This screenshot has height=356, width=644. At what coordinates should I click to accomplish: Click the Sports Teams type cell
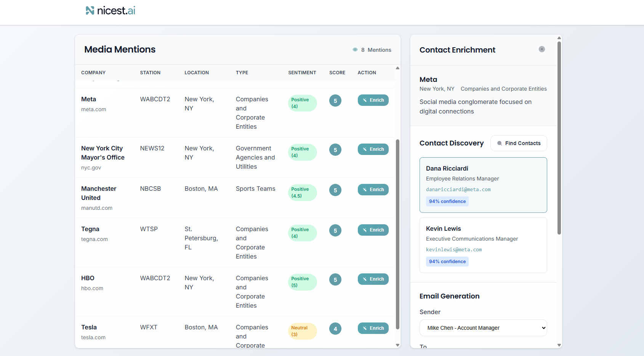(x=256, y=188)
